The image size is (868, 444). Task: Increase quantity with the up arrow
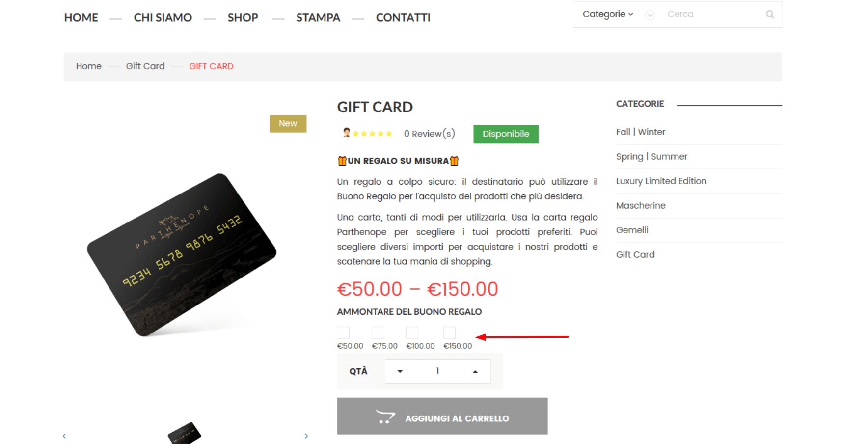click(475, 371)
